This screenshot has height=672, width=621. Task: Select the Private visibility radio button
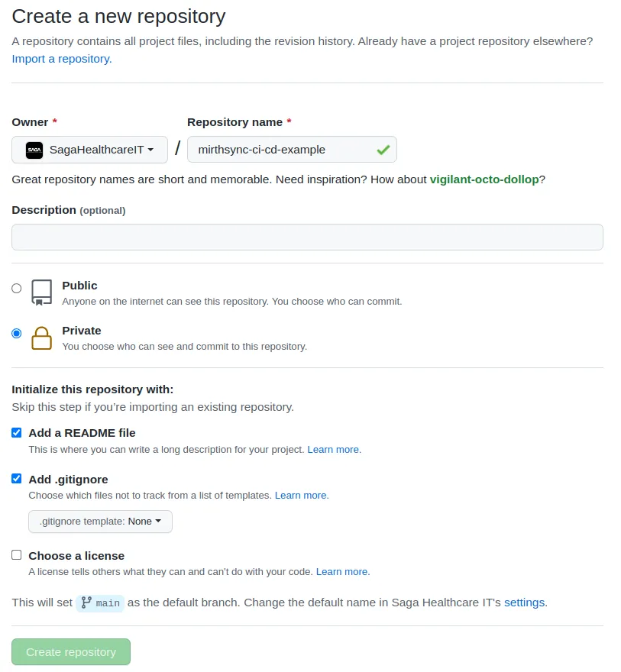point(17,334)
